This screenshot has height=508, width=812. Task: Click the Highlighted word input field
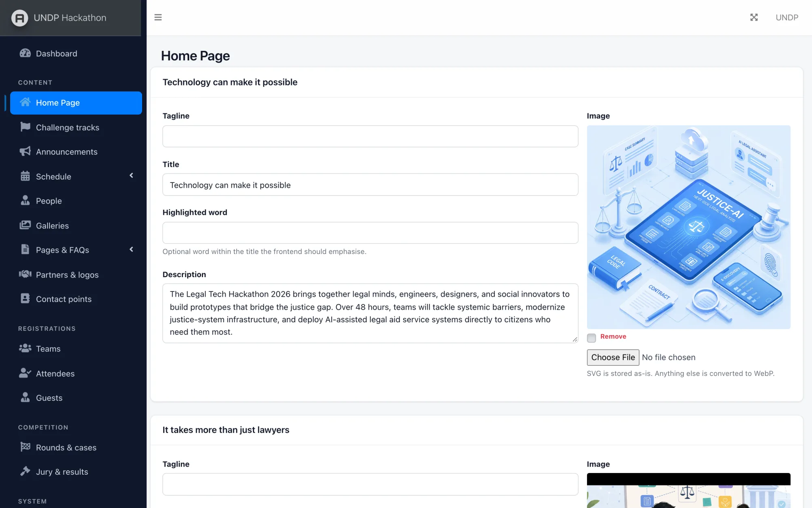pyautogui.click(x=370, y=233)
